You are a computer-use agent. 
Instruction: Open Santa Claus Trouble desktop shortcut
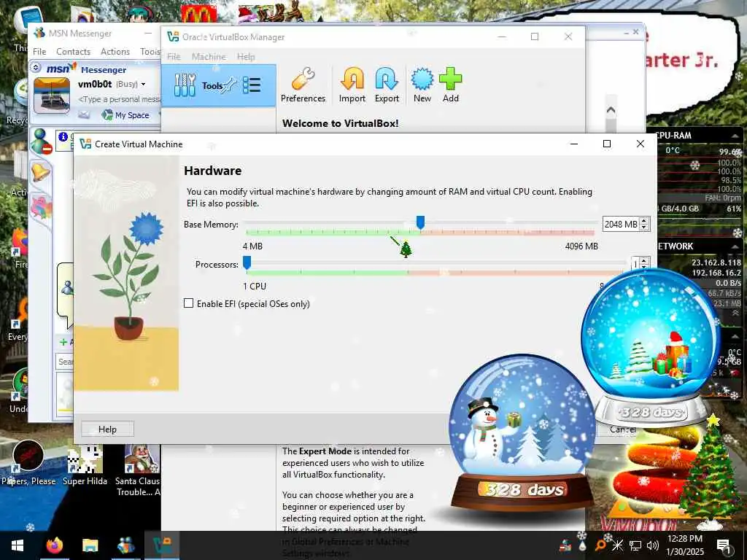139,470
